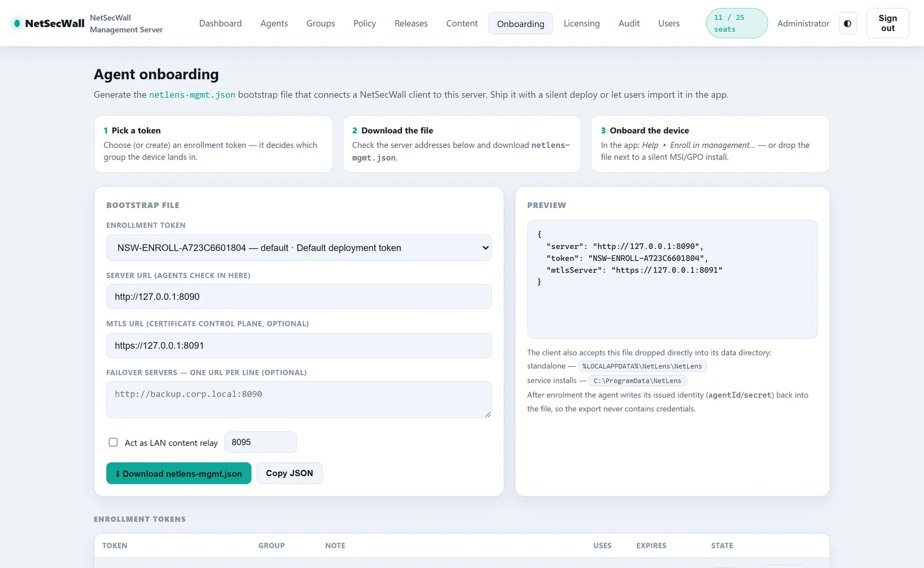Click the Download the file step card
924x568 pixels.
(461, 144)
